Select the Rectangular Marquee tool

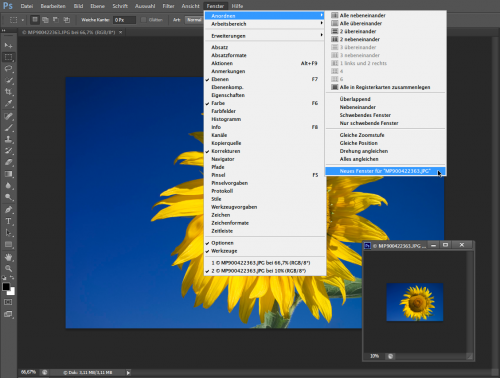[x=8, y=57]
